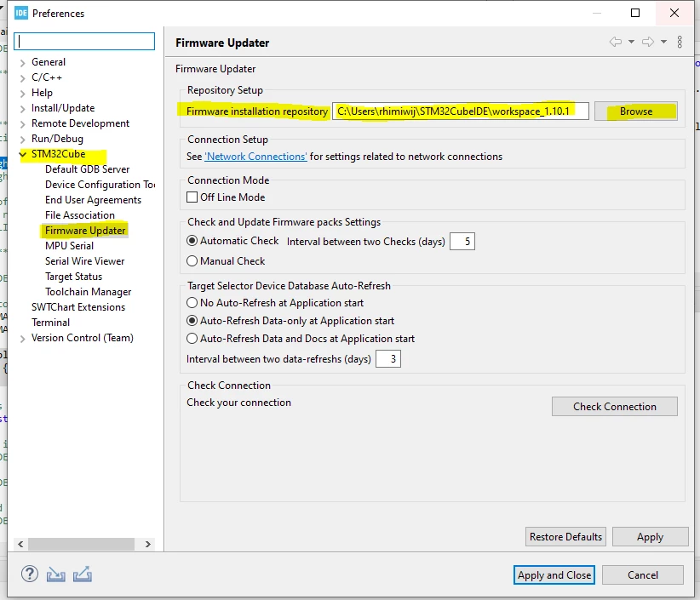Screen dimensions: 700x600
Task: Click the tree horizontal scrollbar right arrow
Action: point(148,544)
